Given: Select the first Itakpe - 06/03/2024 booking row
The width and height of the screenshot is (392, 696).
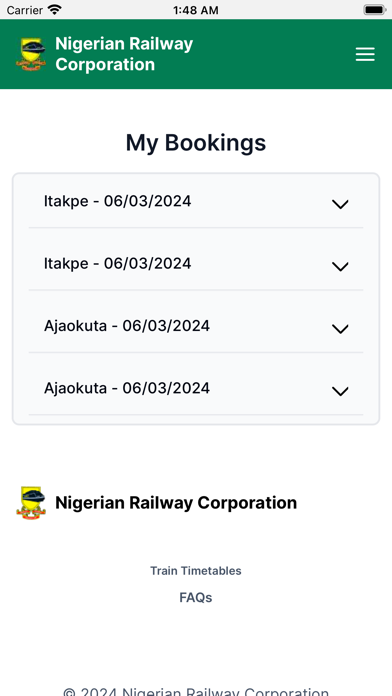Looking at the screenshot, I should point(196,202).
